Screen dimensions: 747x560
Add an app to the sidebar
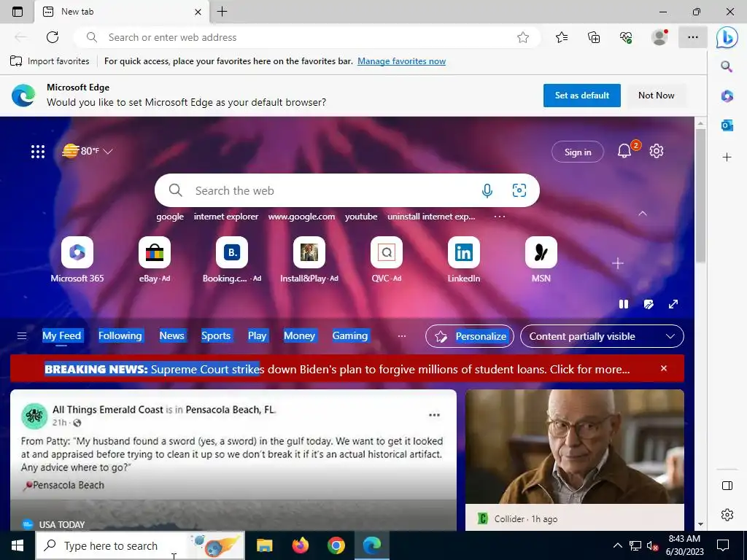tap(727, 157)
